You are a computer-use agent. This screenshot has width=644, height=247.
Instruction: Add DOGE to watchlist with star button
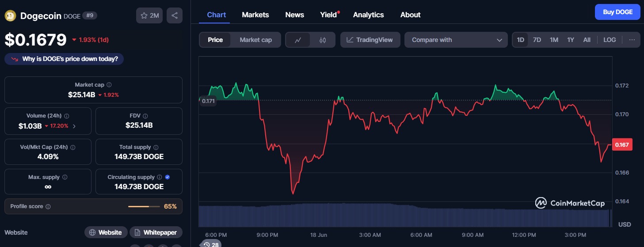click(x=149, y=16)
